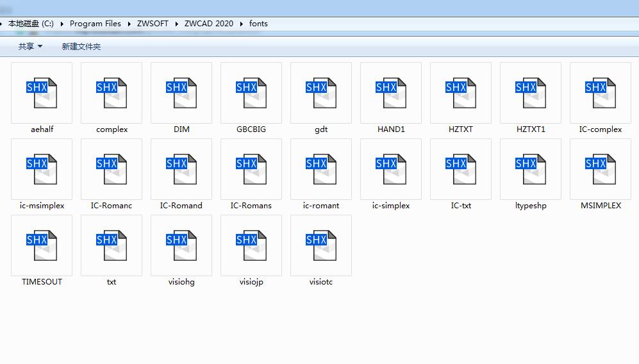Click the 新建文件夹 new folder button
Image resolution: width=639 pixels, height=364 pixels.
coord(81,47)
